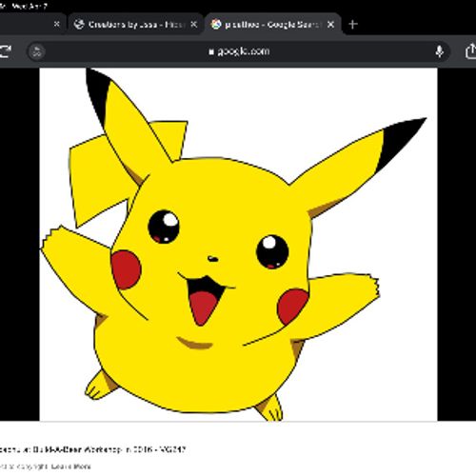Close the Google Search tab

(330, 24)
